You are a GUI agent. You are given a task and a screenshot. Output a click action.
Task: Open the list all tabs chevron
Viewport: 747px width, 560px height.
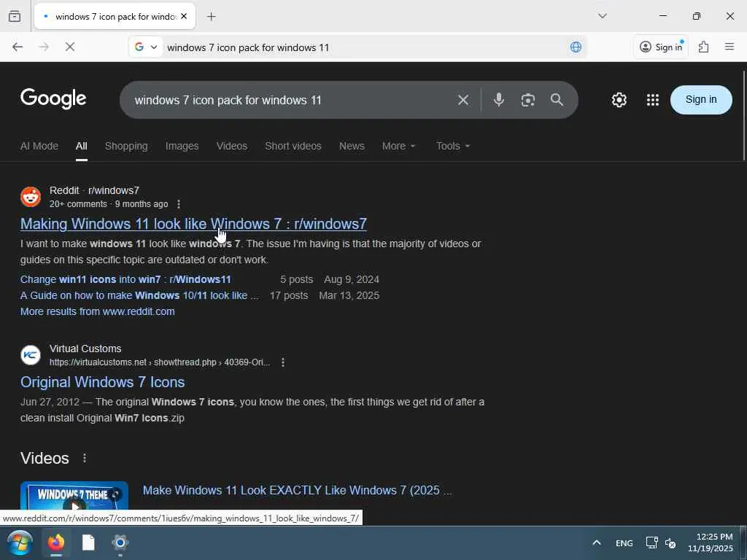point(602,16)
